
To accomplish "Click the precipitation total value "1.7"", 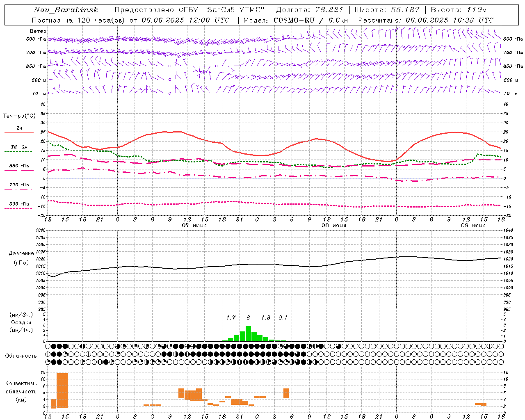I will [x=231, y=318].
